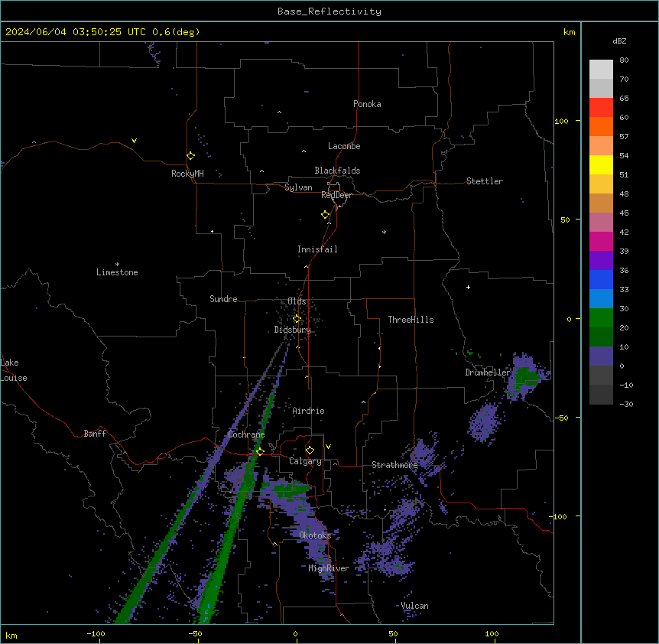Click the -50 tick on right axis

[561, 418]
